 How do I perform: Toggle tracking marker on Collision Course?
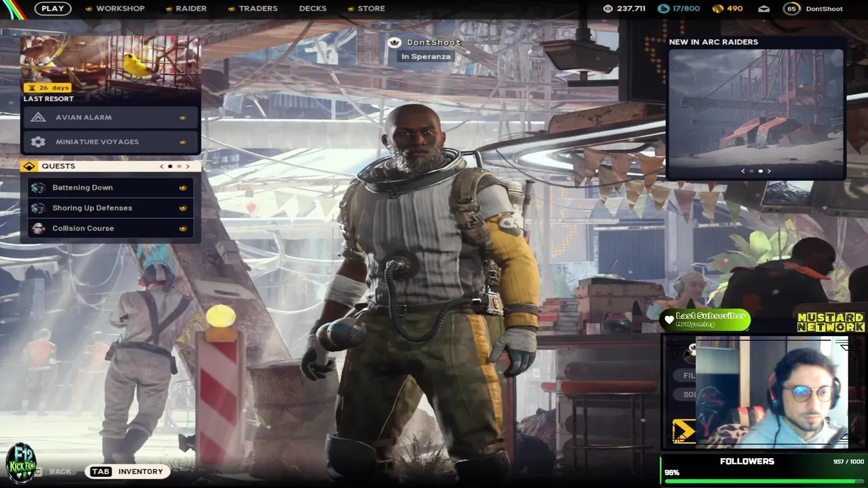click(182, 229)
